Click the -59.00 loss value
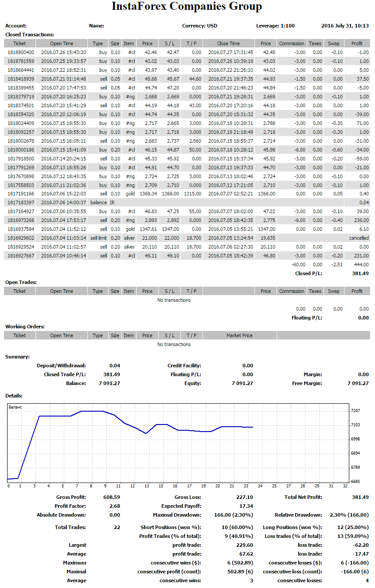This screenshot has width=375, height=588. click(361, 159)
